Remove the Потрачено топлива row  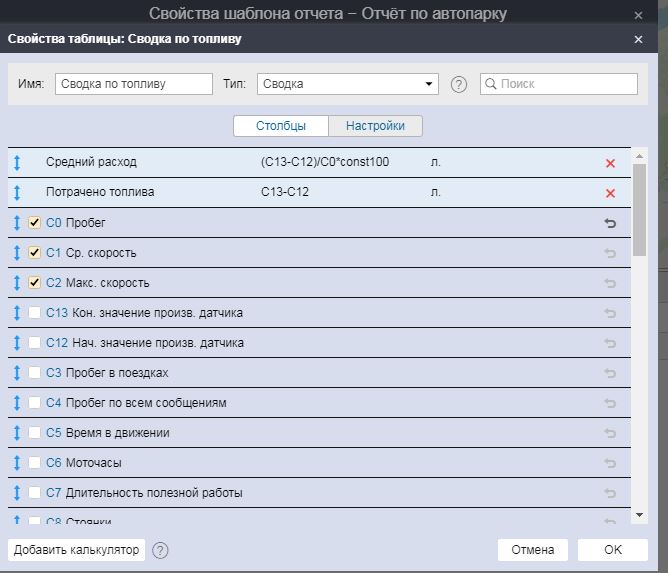tap(610, 193)
